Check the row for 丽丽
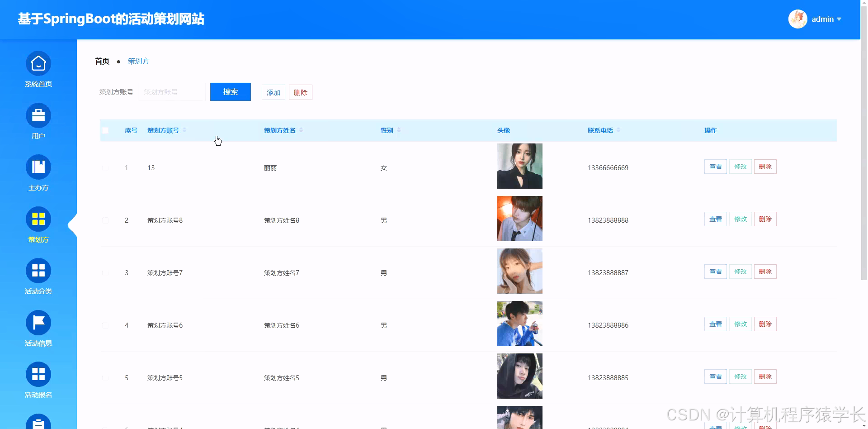 [105, 168]
